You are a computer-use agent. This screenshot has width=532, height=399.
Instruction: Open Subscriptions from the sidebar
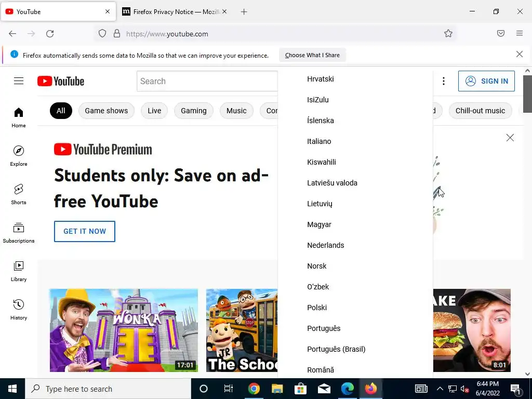pyautogui.click(x=19, y=233)
